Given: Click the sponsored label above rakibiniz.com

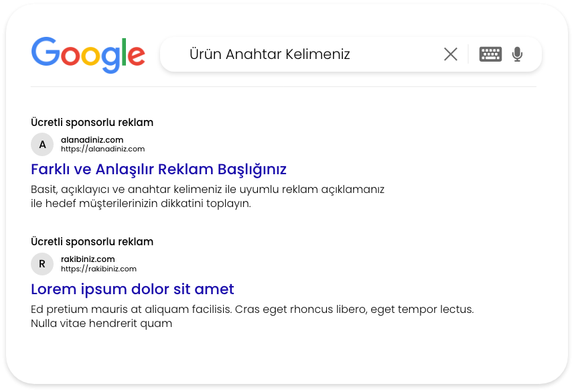Looking at the screenshot, I should 92,241.
